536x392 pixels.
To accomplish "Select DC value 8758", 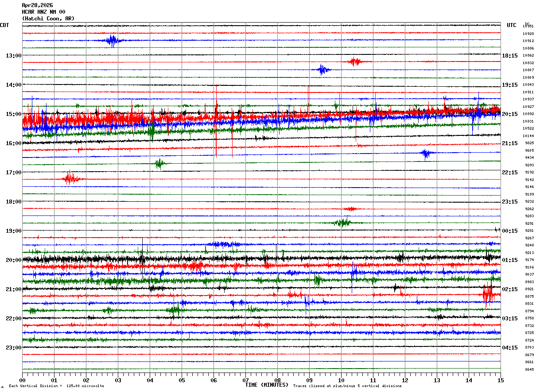I will pyautogui.click(x=529, y=319).
